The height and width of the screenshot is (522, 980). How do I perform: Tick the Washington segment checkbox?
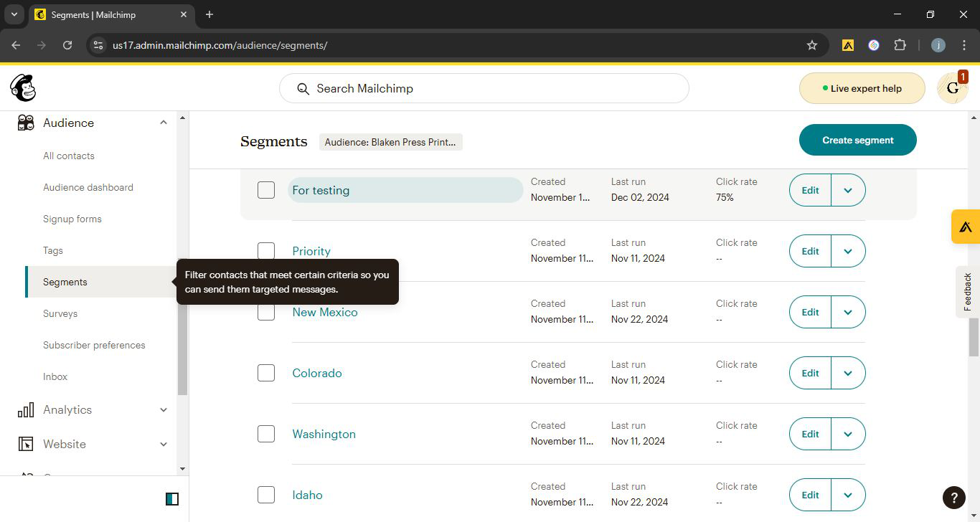click(266, 434)
